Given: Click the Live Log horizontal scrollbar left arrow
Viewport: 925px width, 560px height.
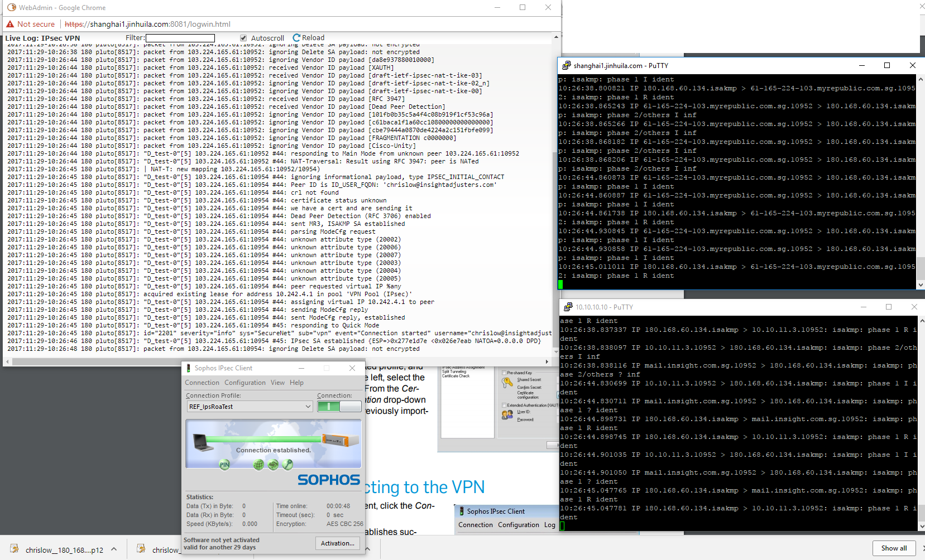Looking at the screenshot, I should [x=7, y=361].
